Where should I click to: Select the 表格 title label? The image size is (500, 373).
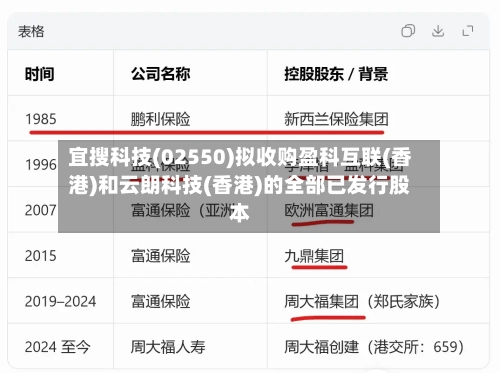click(x=31, y=31)
